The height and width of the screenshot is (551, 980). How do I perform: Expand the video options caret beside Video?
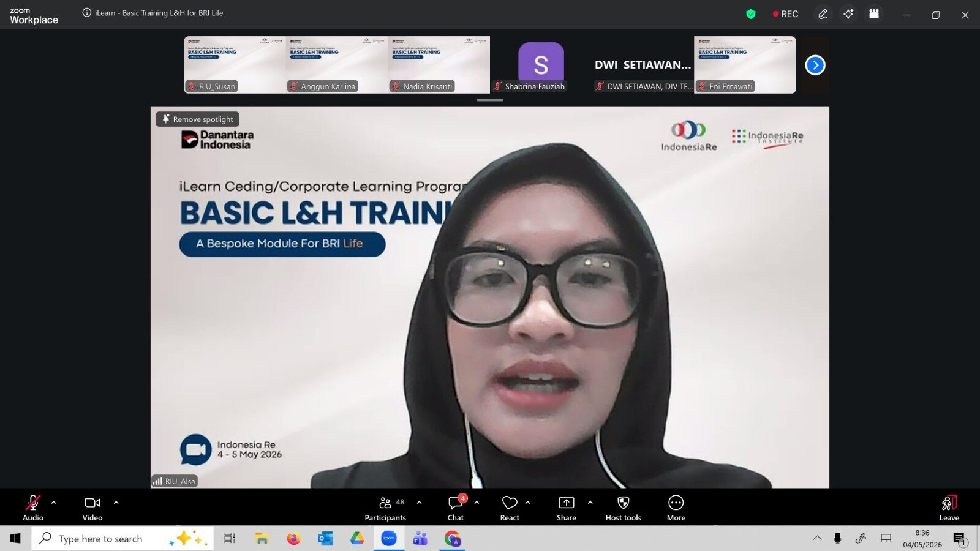tap(116, 503)
